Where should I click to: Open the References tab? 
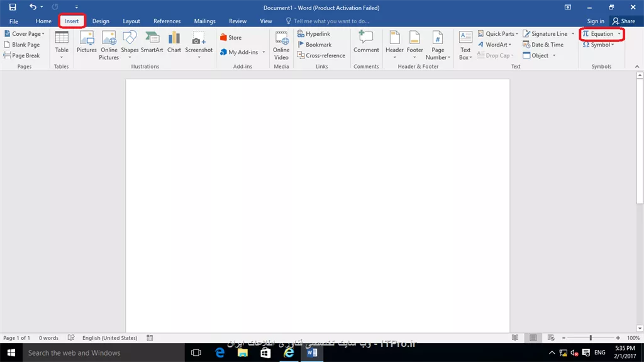pos(167,21)
